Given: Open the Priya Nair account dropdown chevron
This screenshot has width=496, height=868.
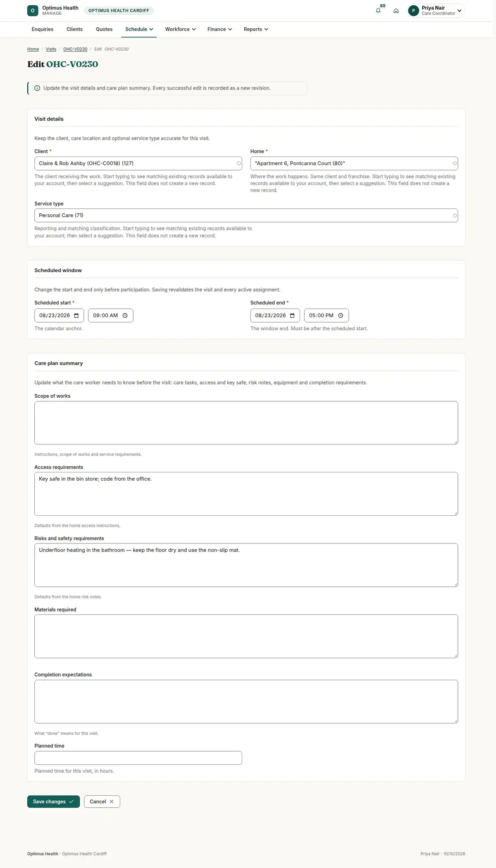Looking at the screenshot, I should click(x=459, y=11).
